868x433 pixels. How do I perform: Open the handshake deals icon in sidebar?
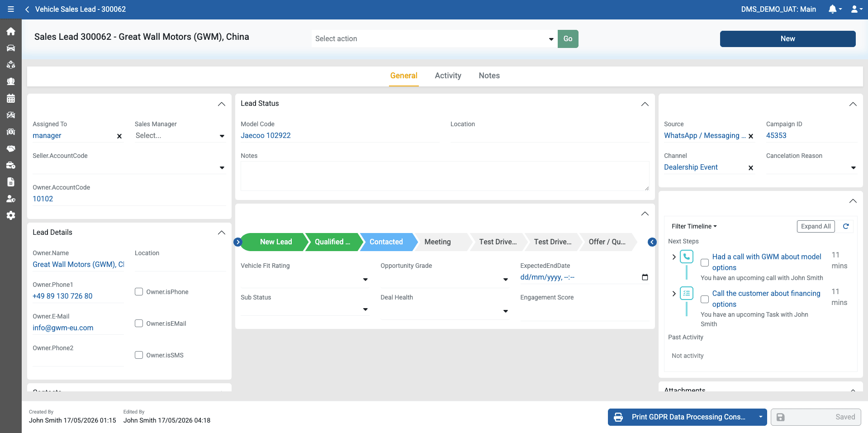pyautogui.click(x=11, y=148)
